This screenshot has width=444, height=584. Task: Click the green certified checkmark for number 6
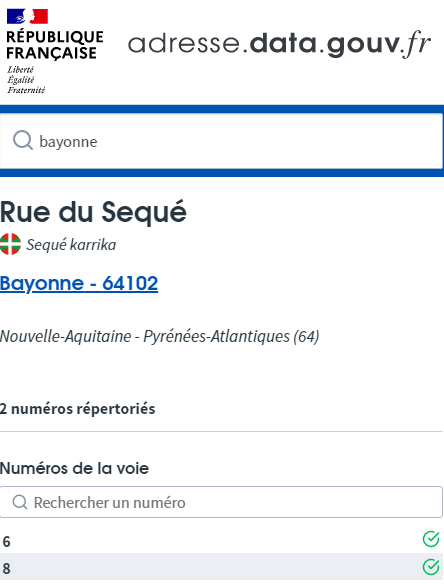pos(431,539)
